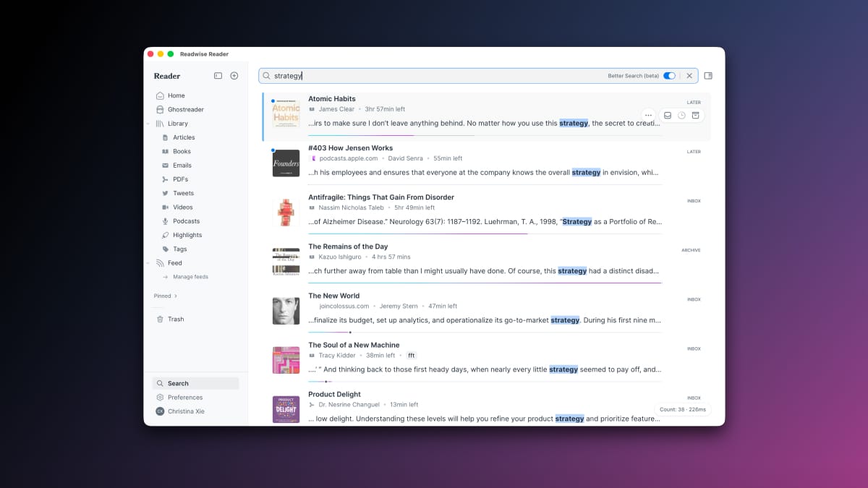Image resolution: width=868 pixels, height=488 pixels.
Task: Toggle the right side panel icon
Action: pyautogui.click(x=708, y=76)
